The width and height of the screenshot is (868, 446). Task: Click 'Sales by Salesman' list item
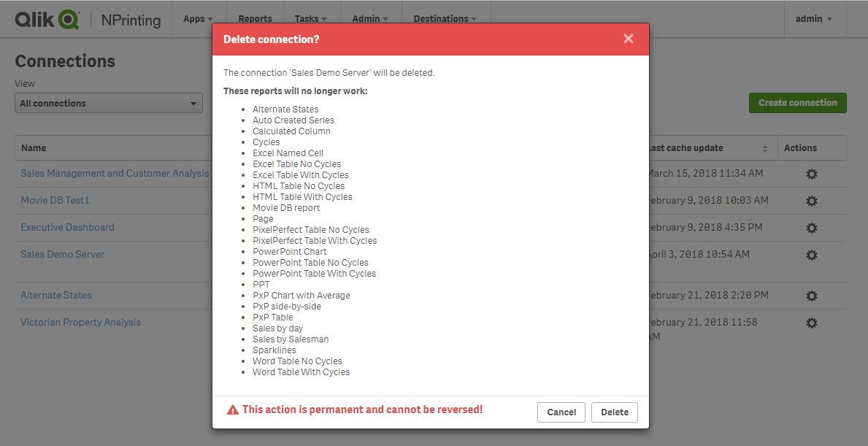coord(291,339)
